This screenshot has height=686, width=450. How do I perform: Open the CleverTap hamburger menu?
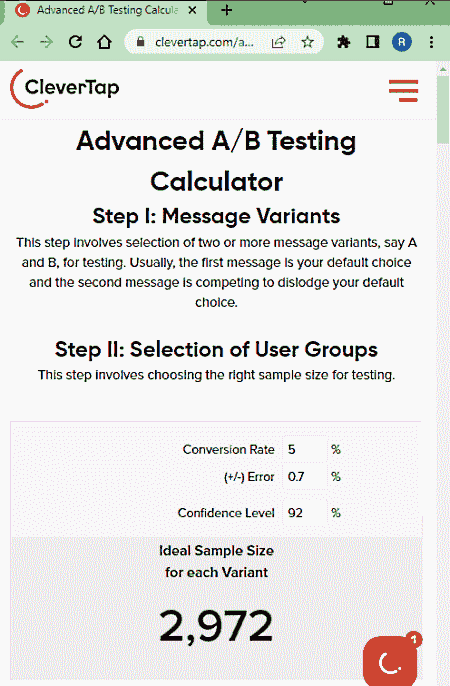[403, 91]
